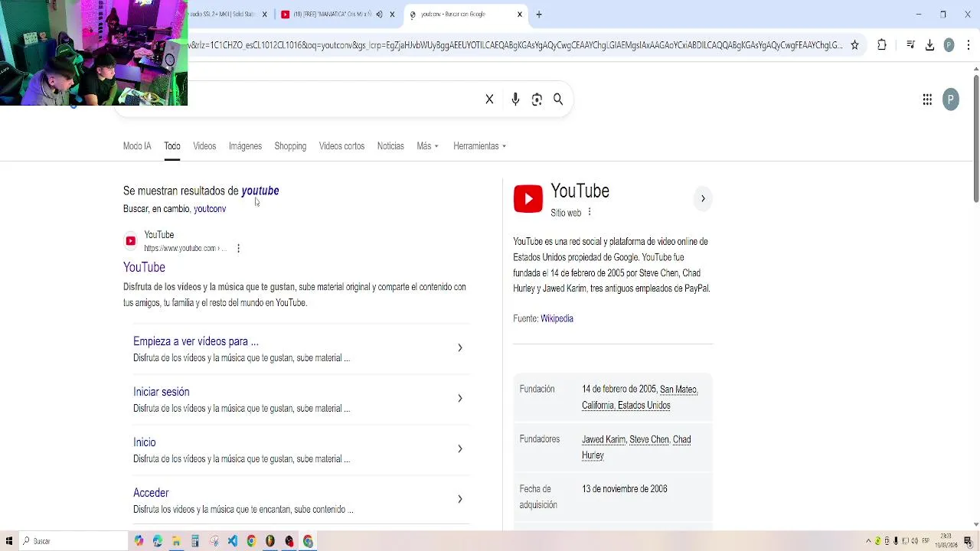Bookmark this page with star icon
This screenshot has height=551, width=980.
click(x=854, y=45)
